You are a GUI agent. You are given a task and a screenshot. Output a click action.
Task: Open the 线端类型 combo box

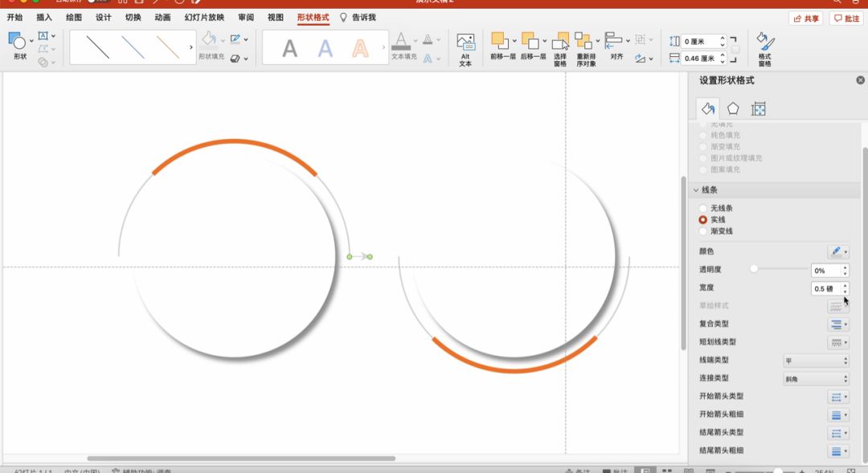click(816, 361)
